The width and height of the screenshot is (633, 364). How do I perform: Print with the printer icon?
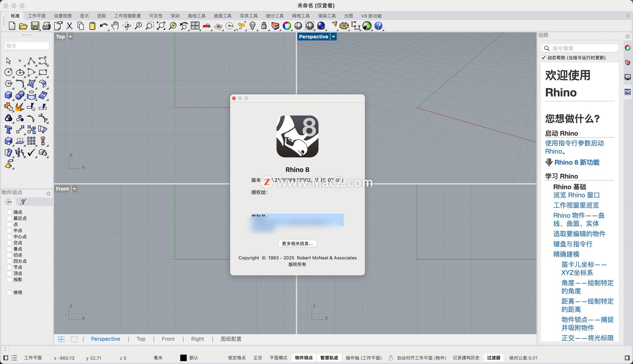46,26
